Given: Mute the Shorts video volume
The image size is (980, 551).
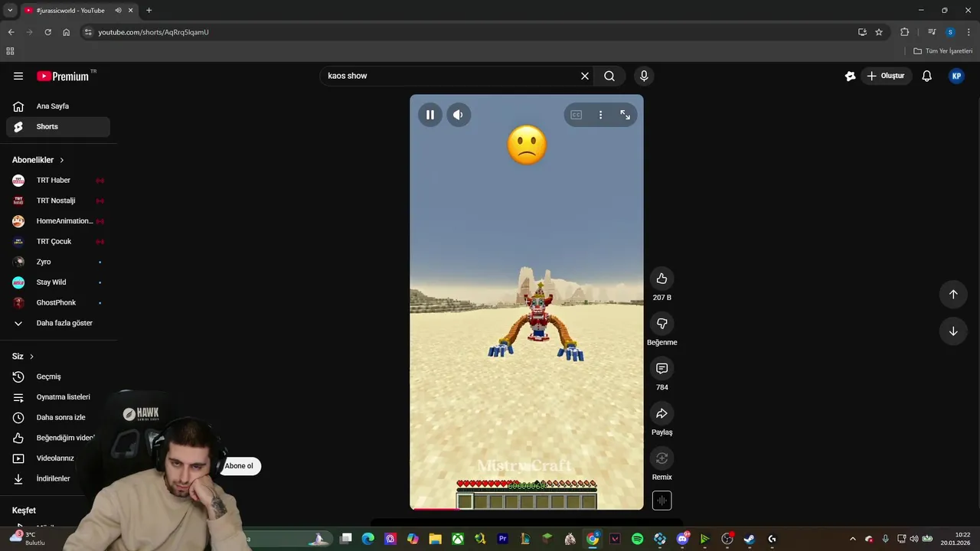Looking at the screenshot, I should (x=458, y=115).
